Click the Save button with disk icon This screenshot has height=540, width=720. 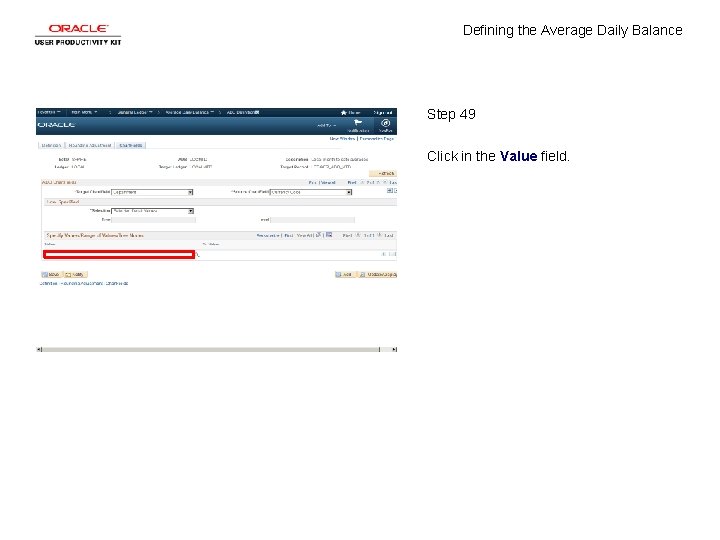click(x=51, y=275)
